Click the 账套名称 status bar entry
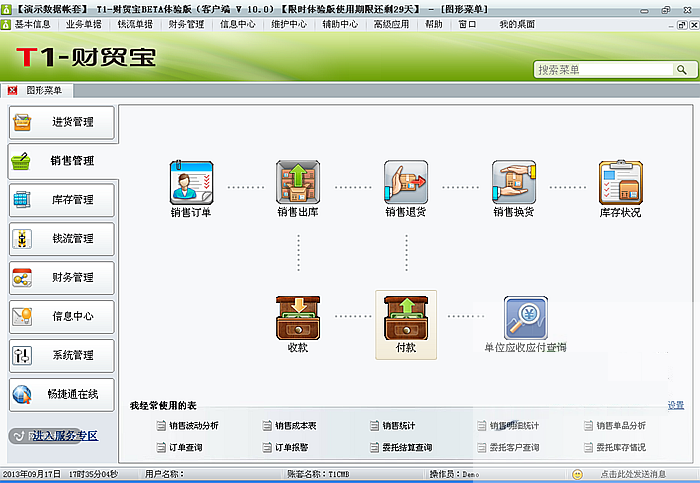The height and width of the screenshot is (483, 700). click(x=318, y=474)
